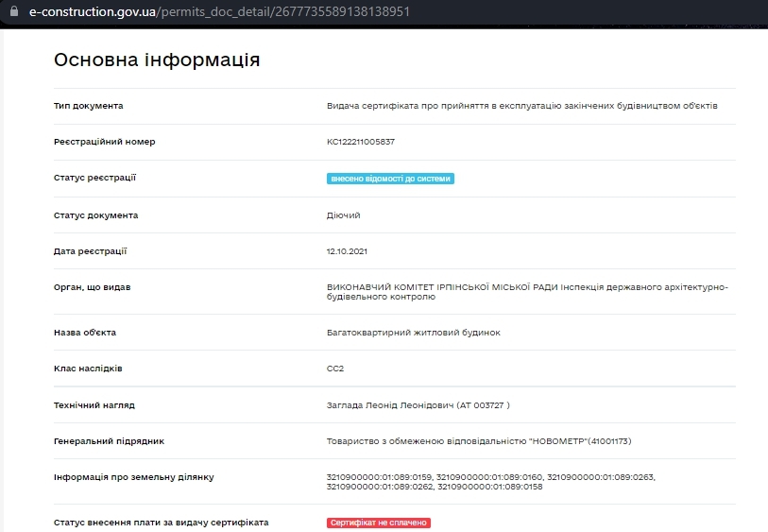Click 'Статус внесення плати за видачу сертифіката' label
This screenshot has width=768, height=532.
click(162, 523)
